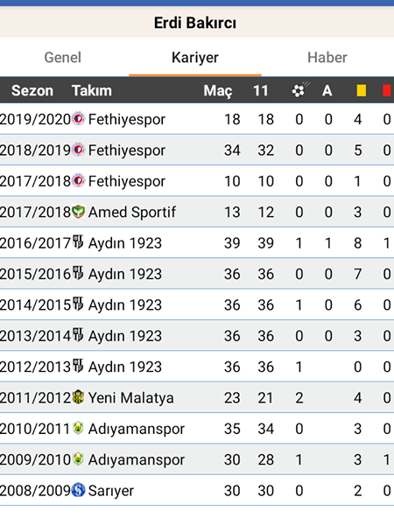This screenshot has height=532, width=394.
Task: Click Adıyamanspor crest in 2010/2011 row
Action: pos(79,428)
